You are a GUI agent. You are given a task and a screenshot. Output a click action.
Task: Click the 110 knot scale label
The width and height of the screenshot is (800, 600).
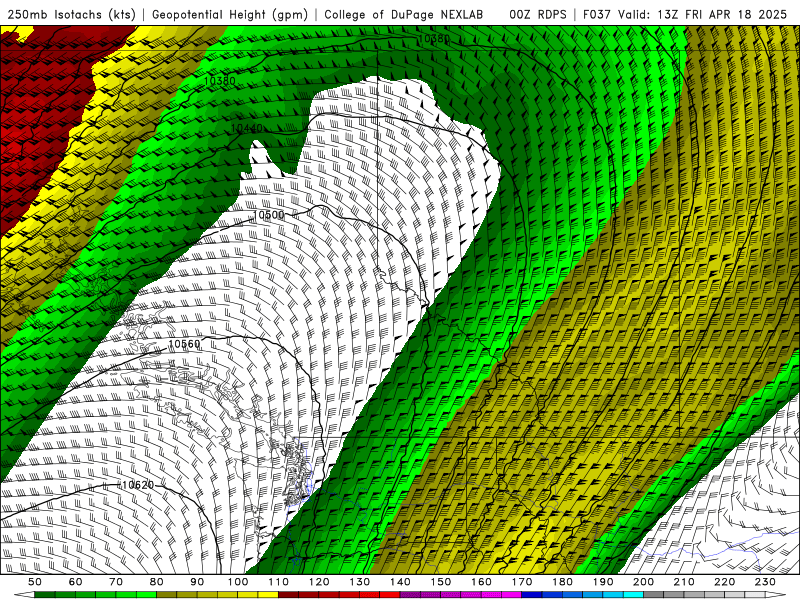[279, 582]
